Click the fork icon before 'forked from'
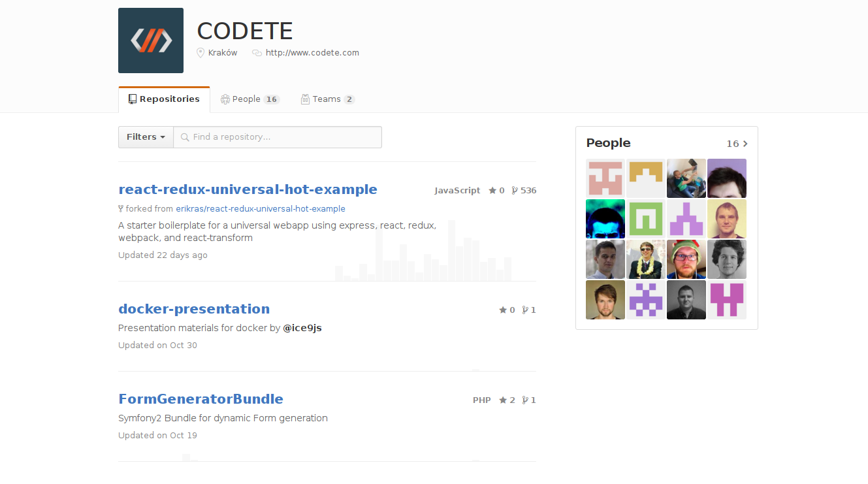This screenshot has width=868, height=484. [121, 209]
